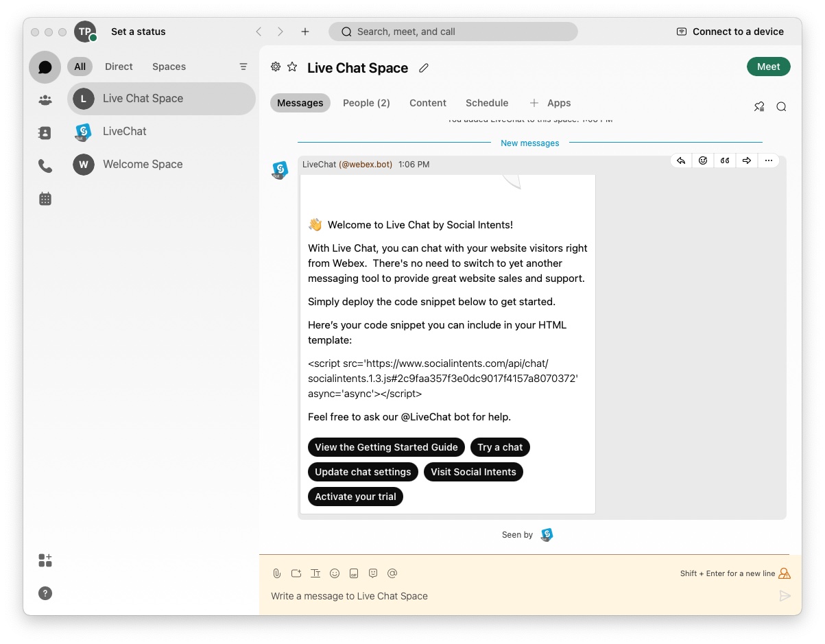
Task: Open the Messaging tab in the sidebar
Action: [45, 67]
